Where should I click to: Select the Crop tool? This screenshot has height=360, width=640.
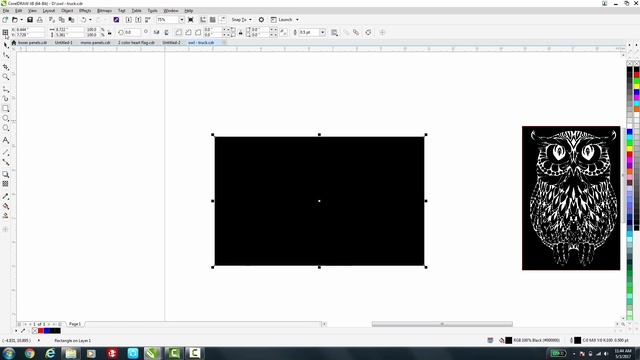[x=6, y=67]
